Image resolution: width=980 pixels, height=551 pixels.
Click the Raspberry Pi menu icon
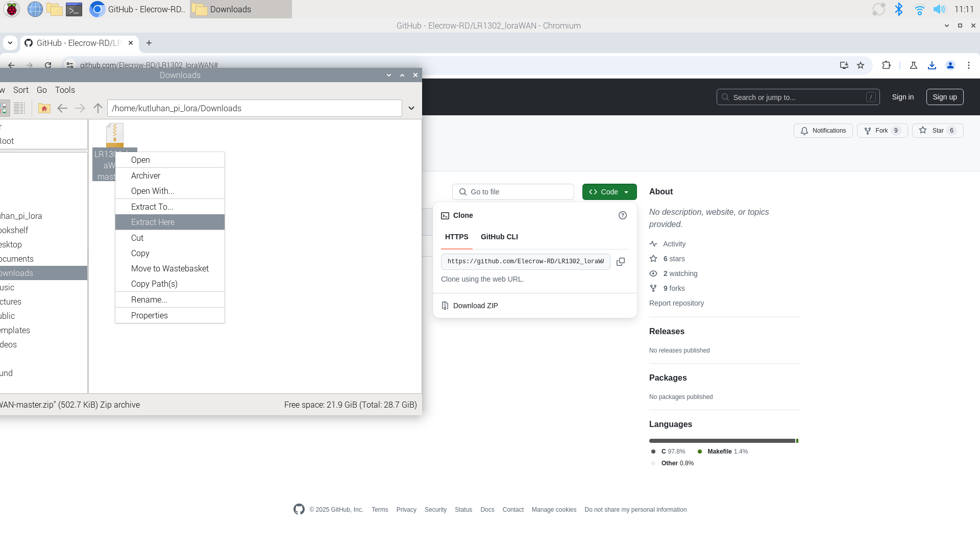pyautogui.click(x=11, y=9)
